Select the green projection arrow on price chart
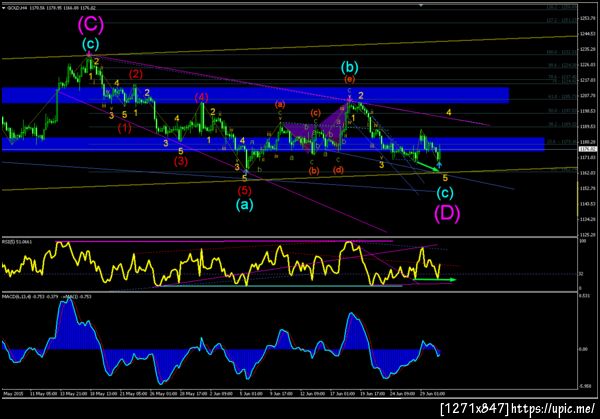 tap(428, 166)
